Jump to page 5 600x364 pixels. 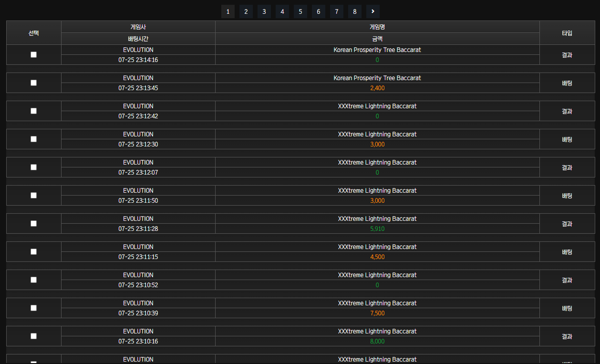point(300,11)
